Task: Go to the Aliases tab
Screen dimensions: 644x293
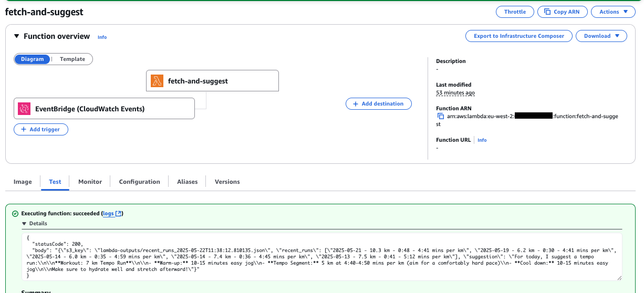Action: [x=187, y=182]
